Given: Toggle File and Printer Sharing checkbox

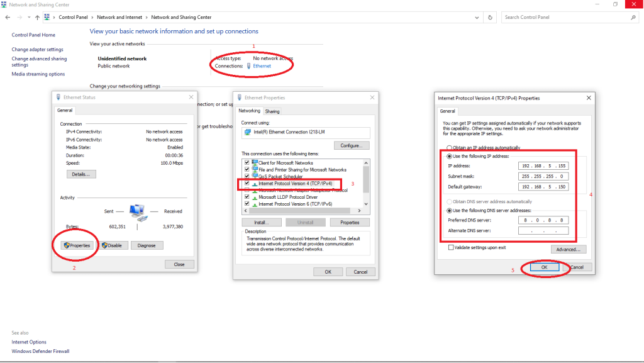Looking at the screenshot, I should tap(247, 169).
